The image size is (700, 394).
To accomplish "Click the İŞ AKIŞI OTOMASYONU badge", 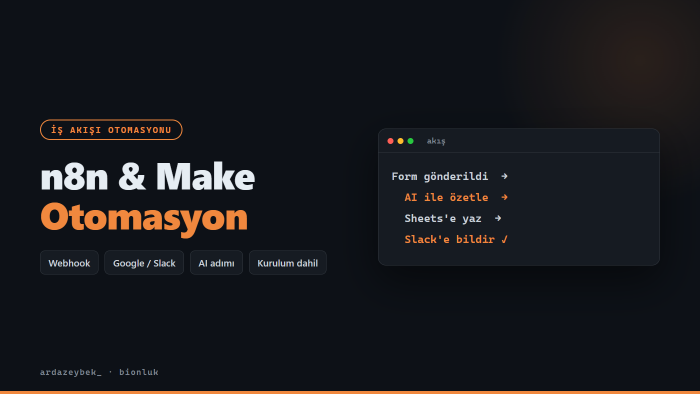I will [111, 130].
